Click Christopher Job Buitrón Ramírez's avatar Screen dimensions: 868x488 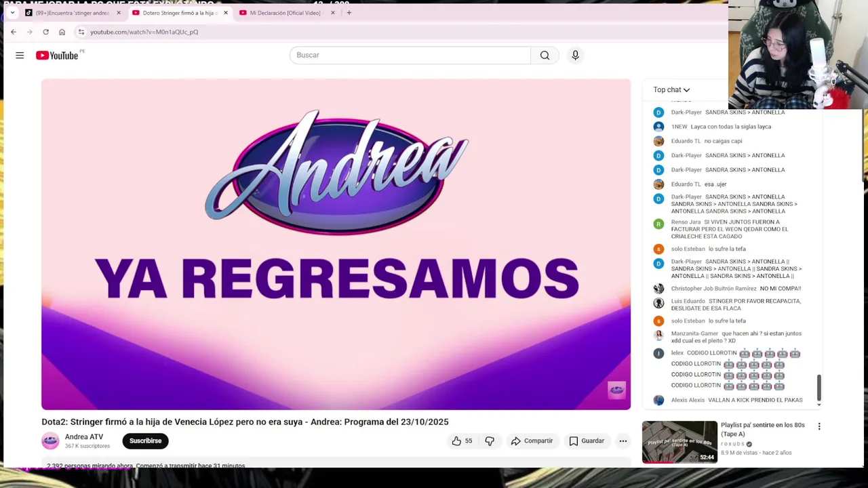[x=658, y=289]
